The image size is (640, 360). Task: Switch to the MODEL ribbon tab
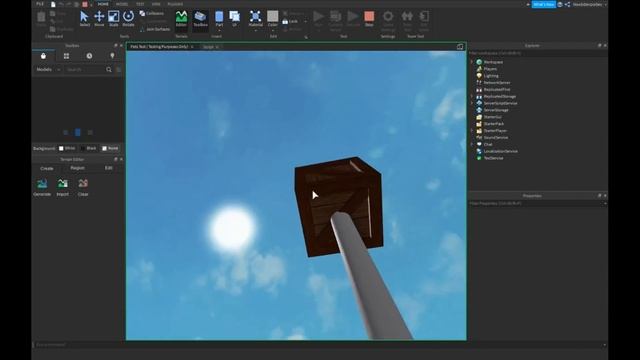122,4
